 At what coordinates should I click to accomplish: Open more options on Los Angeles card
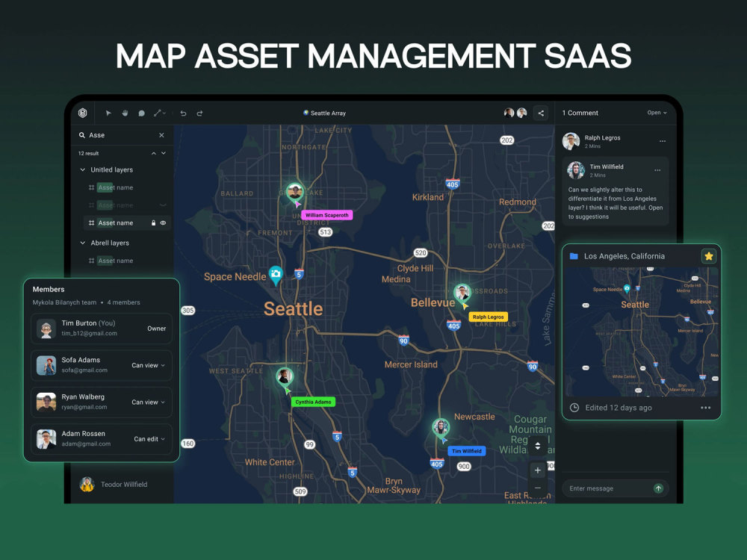pos(706,408)
